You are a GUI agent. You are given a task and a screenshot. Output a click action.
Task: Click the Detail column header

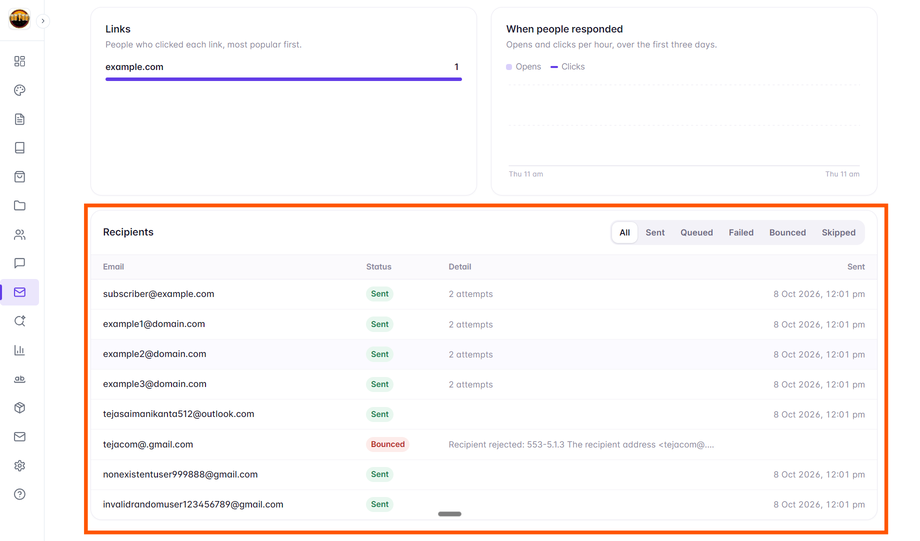pos(460,266)
